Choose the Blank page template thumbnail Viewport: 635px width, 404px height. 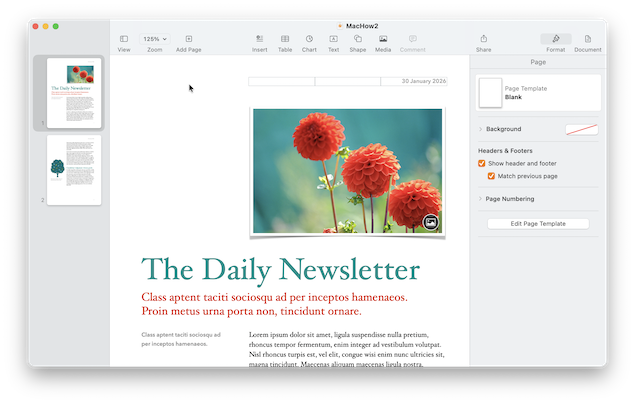click(490, 93)
